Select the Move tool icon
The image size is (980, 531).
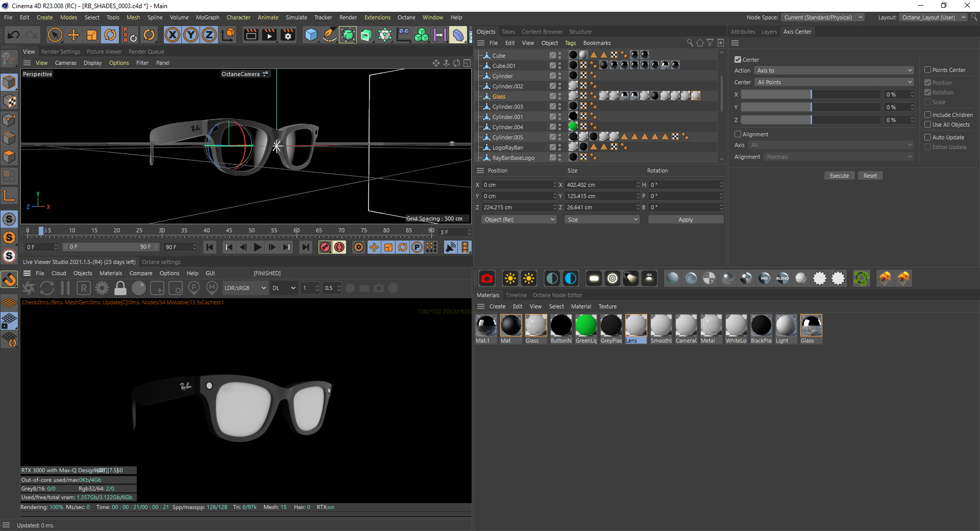point(73,35)
